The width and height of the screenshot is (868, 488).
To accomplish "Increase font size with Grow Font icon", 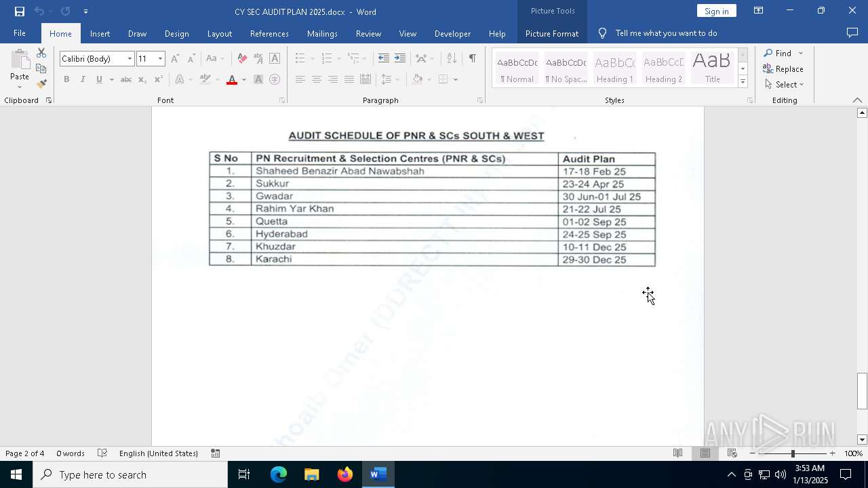I will pos(175,59).
